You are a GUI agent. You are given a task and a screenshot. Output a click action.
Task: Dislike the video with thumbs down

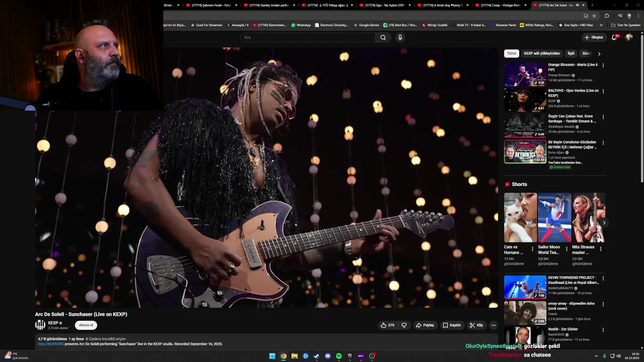(x=404, y=325)
